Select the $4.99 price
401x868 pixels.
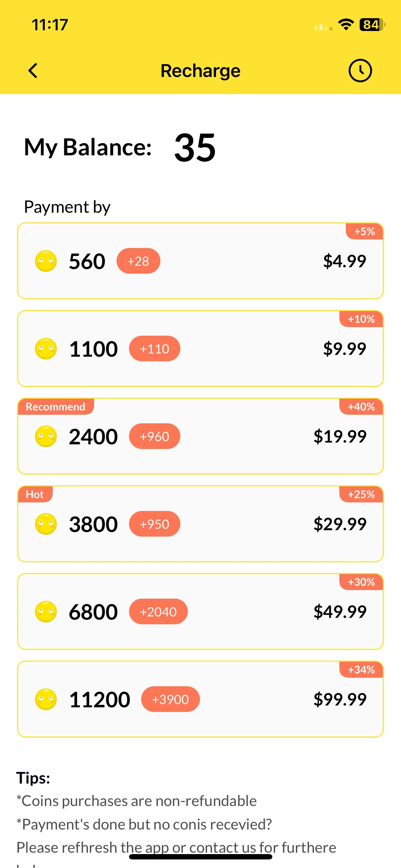[x=345, y=261]
